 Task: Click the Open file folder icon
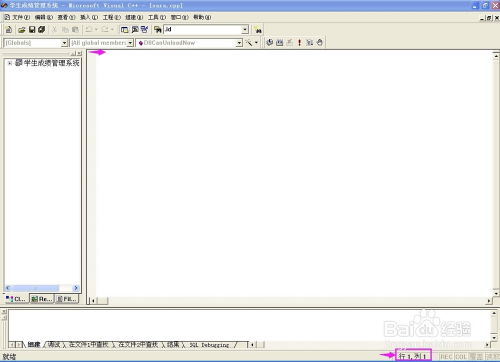point(22,30)
